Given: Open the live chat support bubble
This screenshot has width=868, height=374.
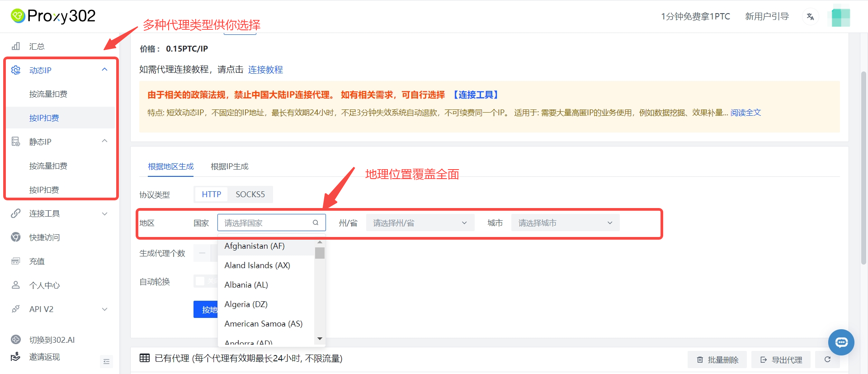Looking at the screenshot, I should point(841,342).
